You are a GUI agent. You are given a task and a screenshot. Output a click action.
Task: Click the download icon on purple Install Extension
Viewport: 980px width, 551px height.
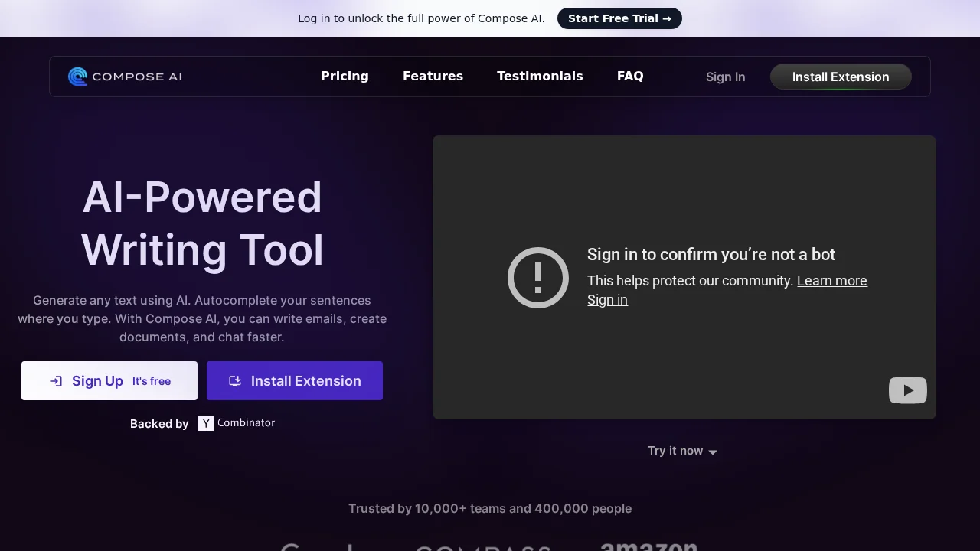click(x=236, y=381)
